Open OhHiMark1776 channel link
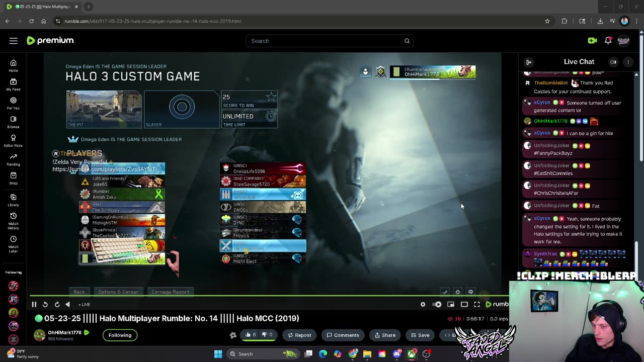This screenshot has width=644, height=362. click(64, 332)
